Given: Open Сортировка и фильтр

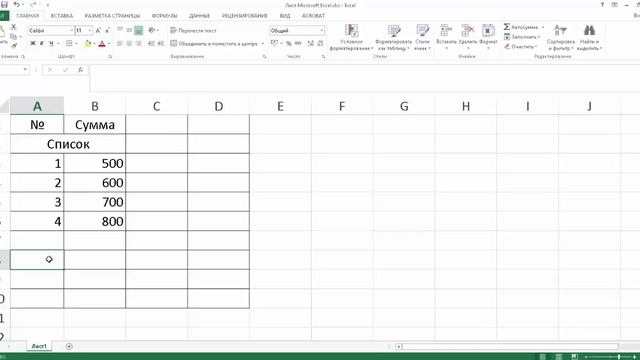Looking at the screenshot, I should pos(560,37).
